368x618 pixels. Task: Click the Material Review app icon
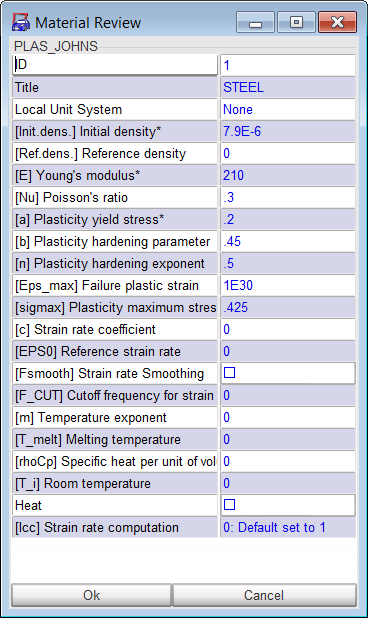[x=21, y=22]
